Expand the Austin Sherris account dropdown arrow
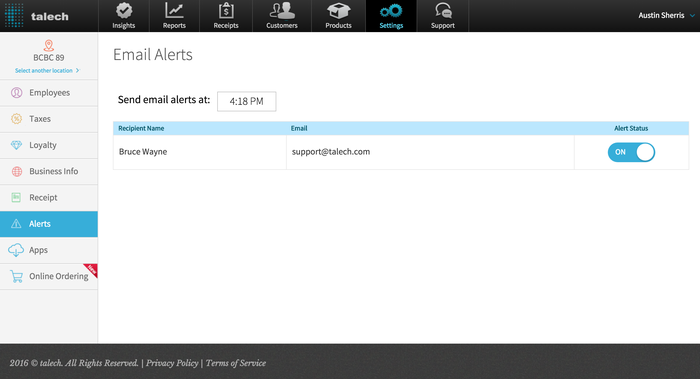This screenshot has width=700, height=379. [x=692, y=16]
